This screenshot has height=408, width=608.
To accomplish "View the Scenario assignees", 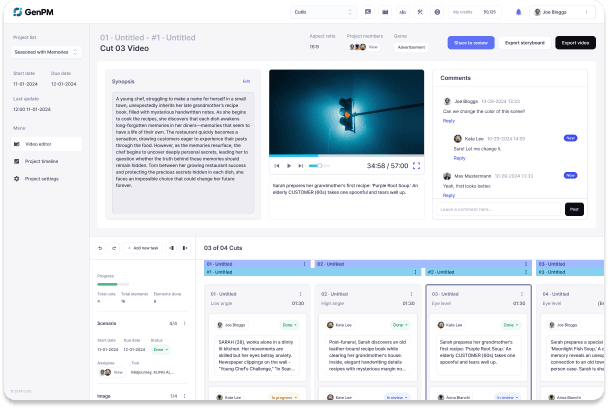I will pos(118,372).
